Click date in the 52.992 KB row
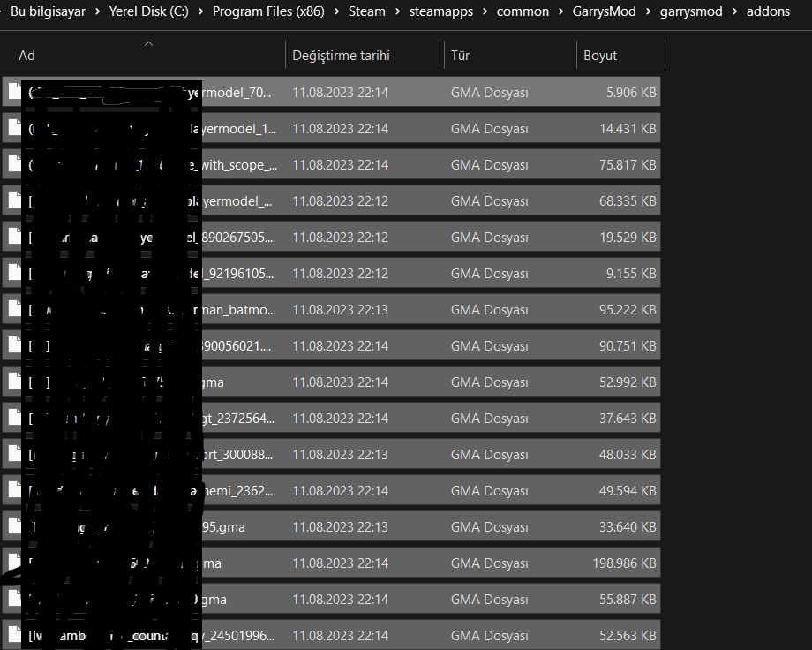The height and width of the screenshot is (650, 812). pos(340,382)
